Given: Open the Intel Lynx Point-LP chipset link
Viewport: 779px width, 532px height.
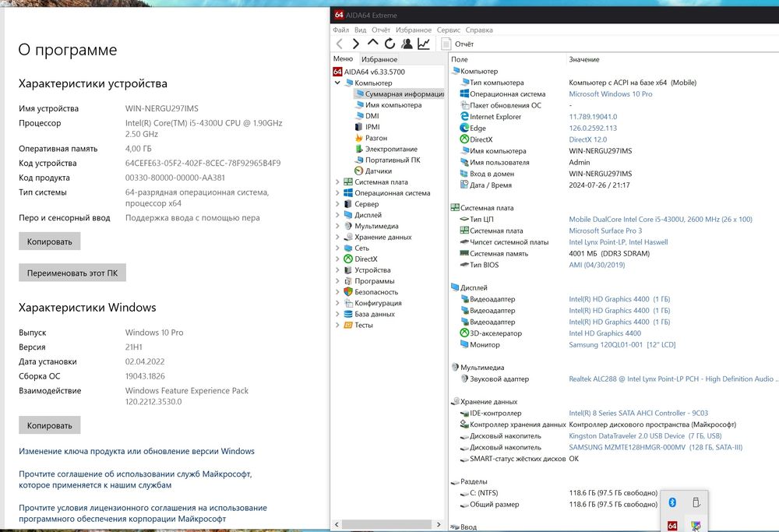Looking at the screenshot, I should pyautogui.click(x=618, y=242).
